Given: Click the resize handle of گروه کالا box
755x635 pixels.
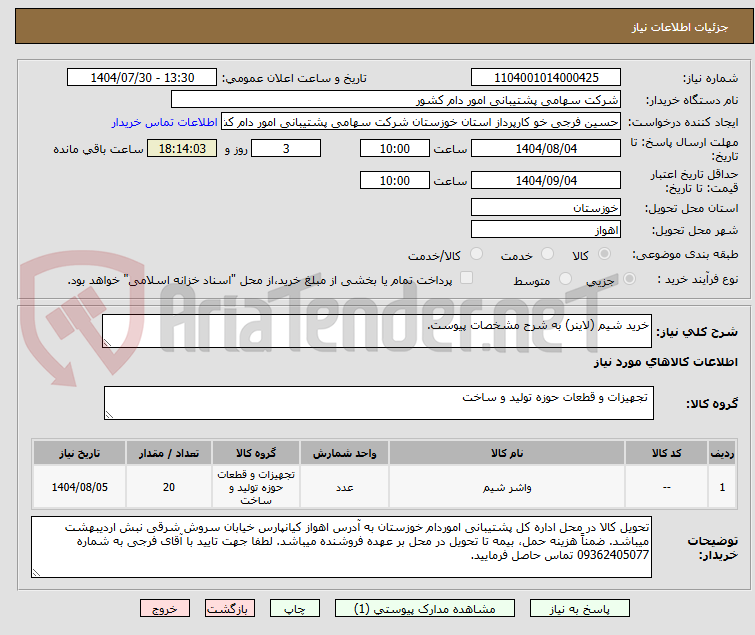Looking at the screenshot, I should (109, 415).
